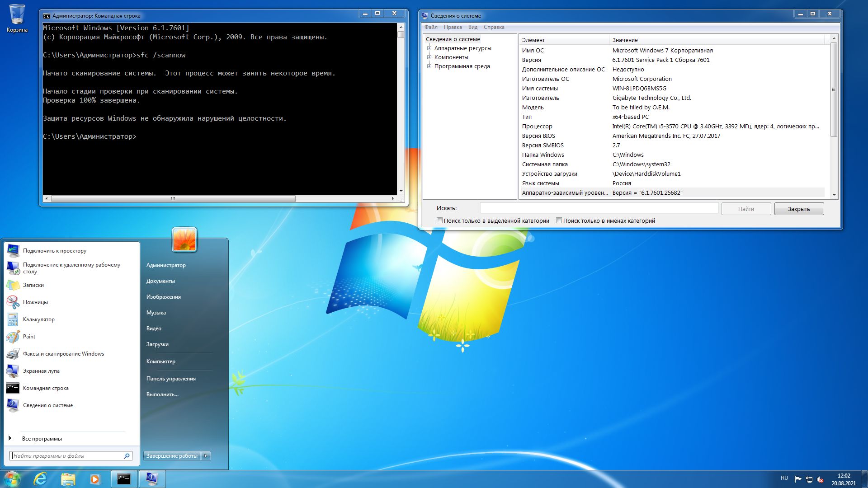
Task: Click the Start menu search field
Action: (x=67, y=456)
